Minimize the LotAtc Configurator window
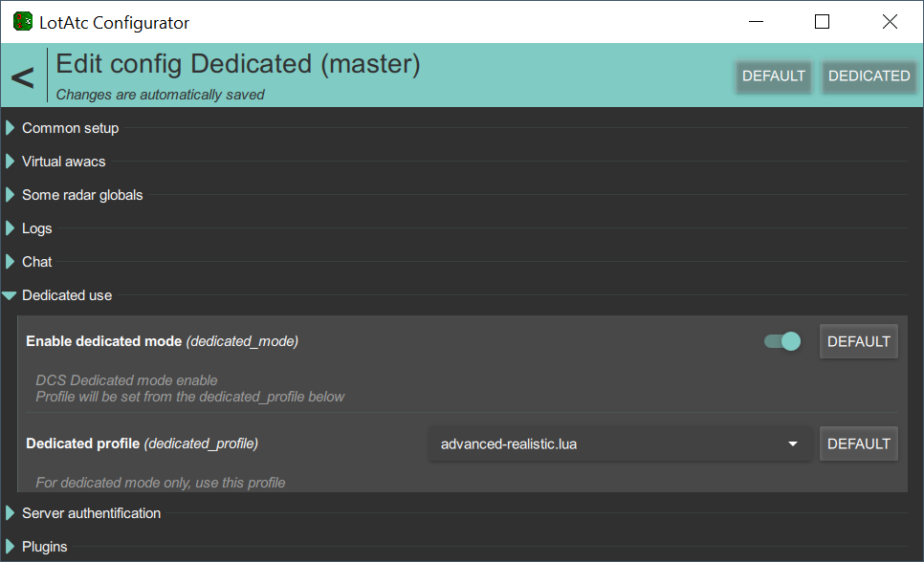The image size is (924, 562). tap(756, 22)
